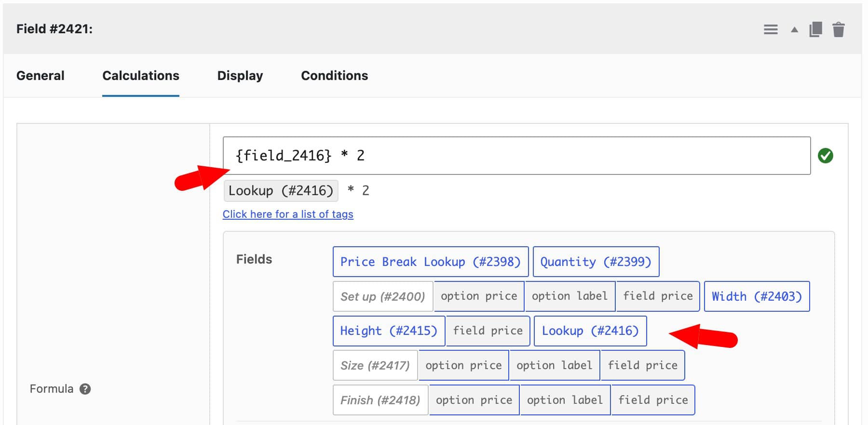
Task: Insert Price Break Lookup (#2398) field tag
Action: pyautogui.click(x=431, y=262)
